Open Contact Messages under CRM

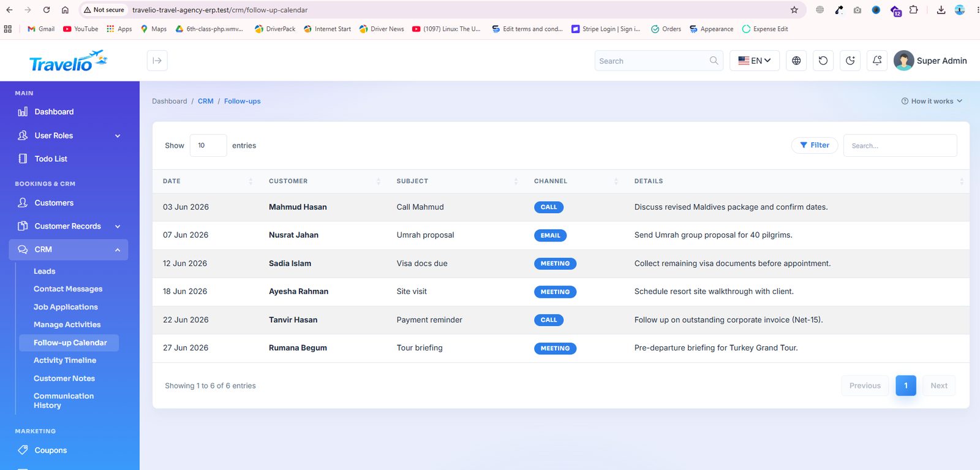[x=68, y=289]
